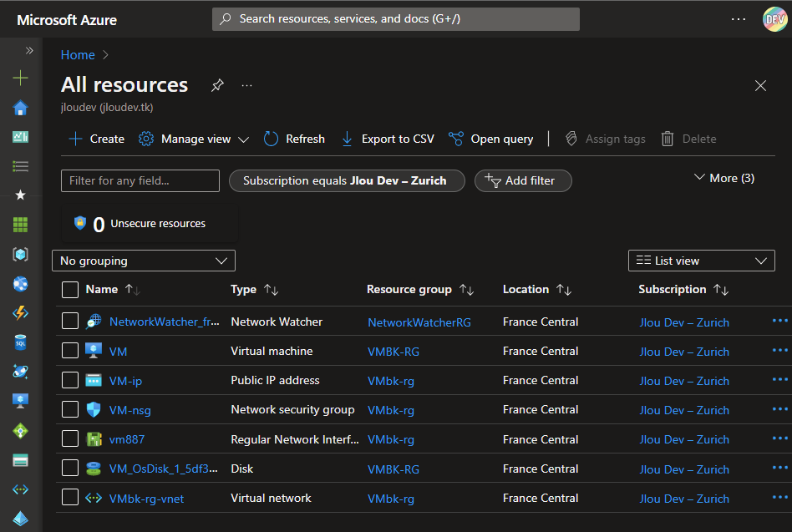
Task: Click the Favorites star icon in sidebar
Action: pos(20,195)
